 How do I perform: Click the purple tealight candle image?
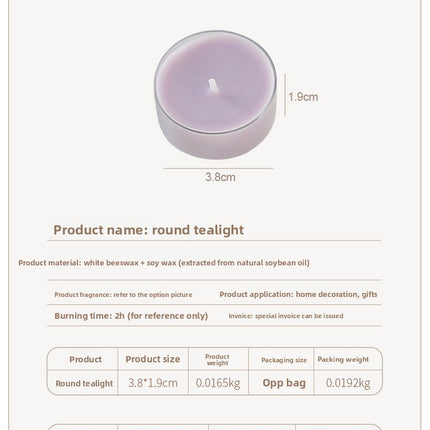tap(215, 95)
